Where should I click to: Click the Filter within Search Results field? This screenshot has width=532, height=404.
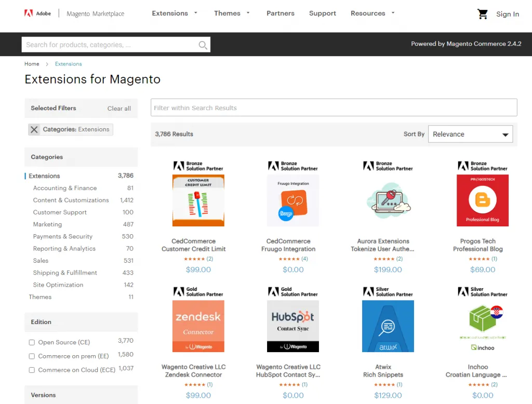(334, 107)
